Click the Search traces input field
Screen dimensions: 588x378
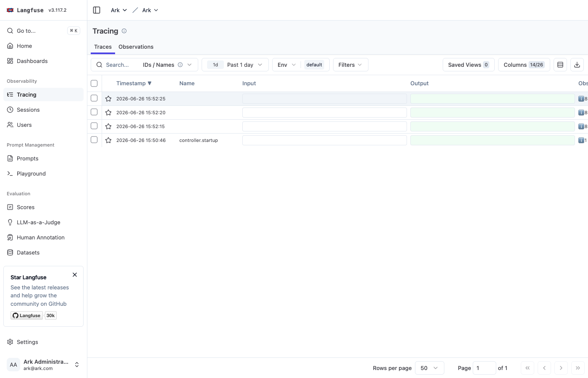click(121, 65)
